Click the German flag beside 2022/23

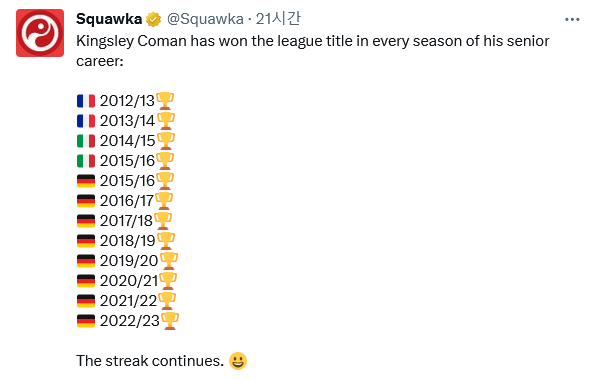(86, 321)
